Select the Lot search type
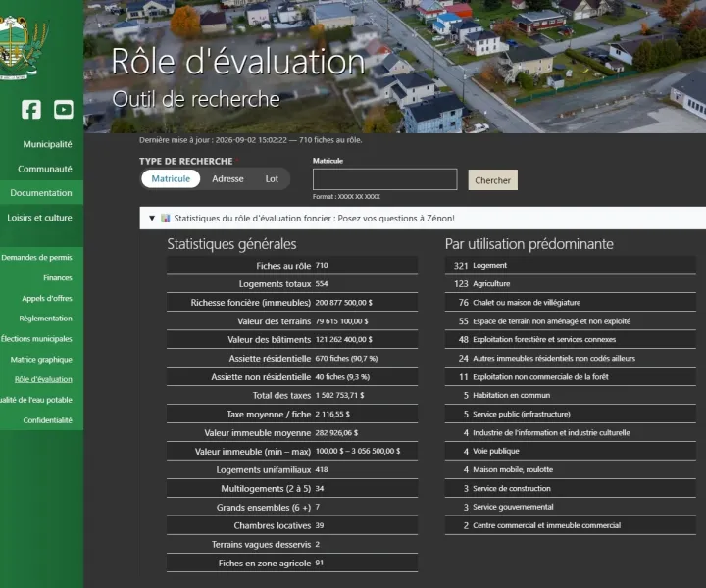Screen dimensions: 706x588 tap(272, 179)
